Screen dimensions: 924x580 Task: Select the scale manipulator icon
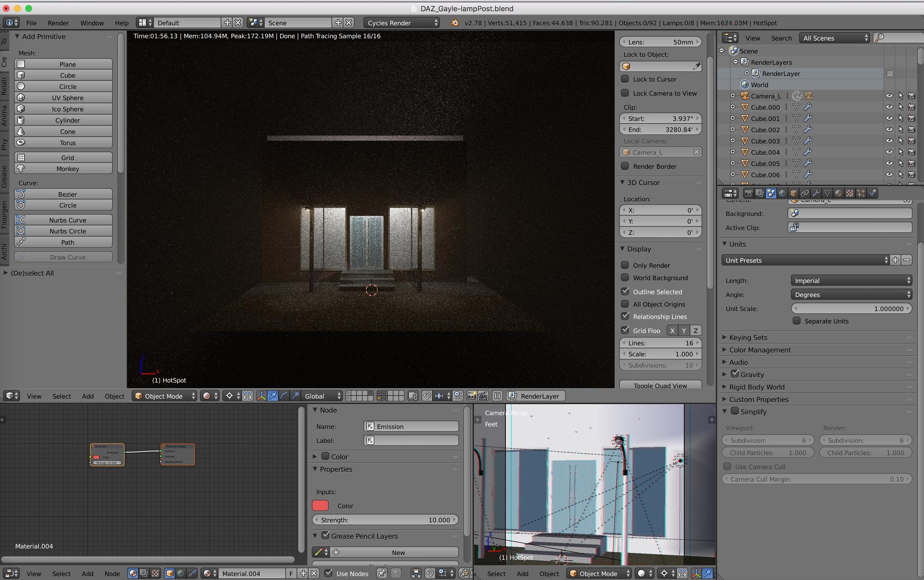(x=295, y=396)
